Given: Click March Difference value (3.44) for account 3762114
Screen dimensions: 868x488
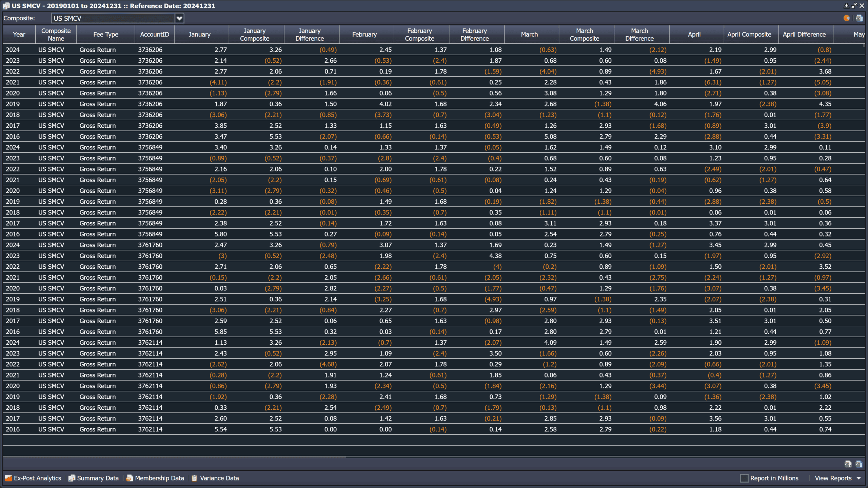Looking at the screenshot, I should pyautogui.click(x=658, y=386).
